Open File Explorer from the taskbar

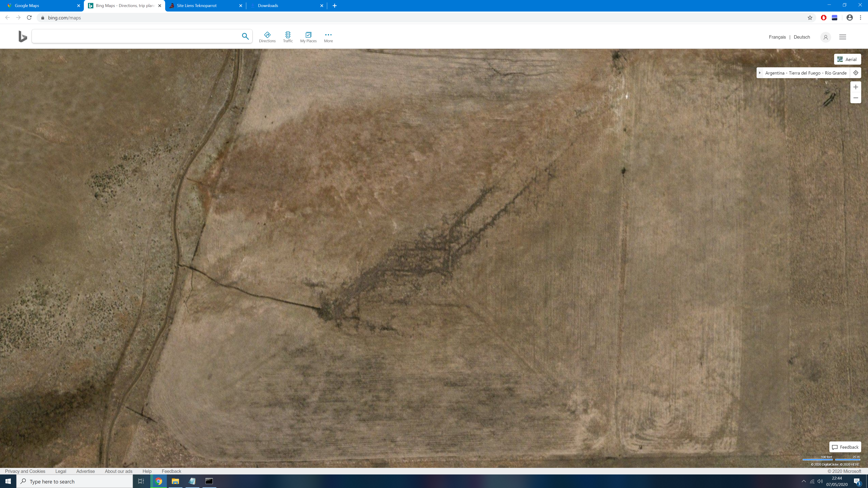pyautogui.click(x=175, y=481)
